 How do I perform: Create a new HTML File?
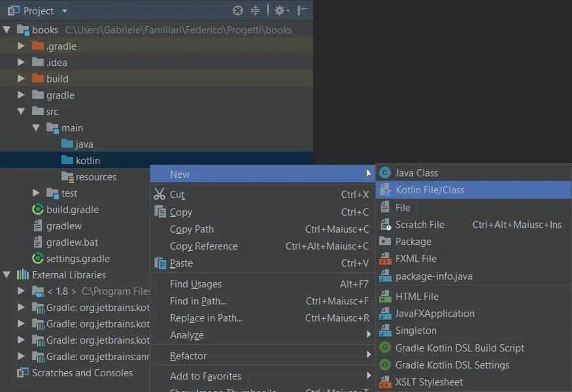coord(473,297)
